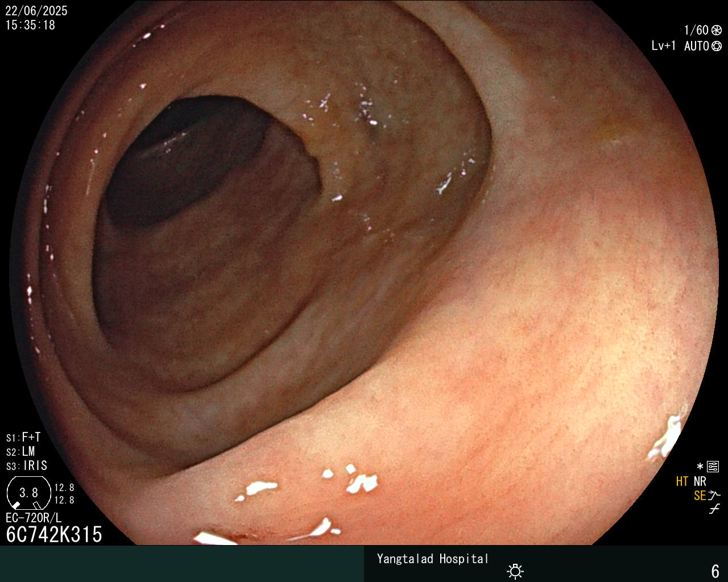The width and height of the screenshot is (728, 582).
Task: Click the image counter number 6
Action: (x=715, y=571)
